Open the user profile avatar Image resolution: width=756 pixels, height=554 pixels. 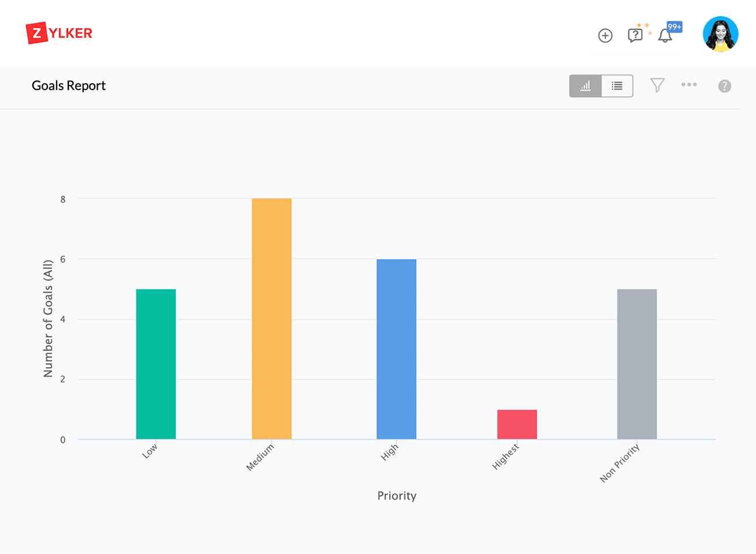pos(720,34)
